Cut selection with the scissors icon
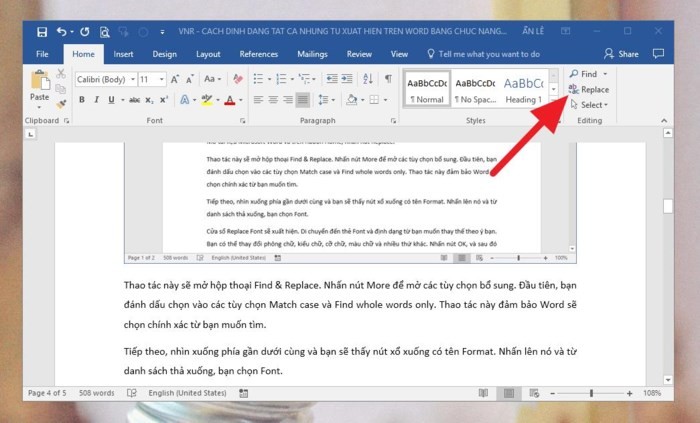700x423 pixels. pos(61,74)
